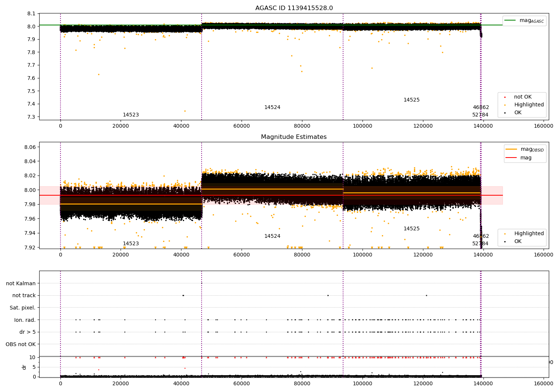Click the Sat. pixel. axis label
The image size is (560, 392).
click(23, 308)
